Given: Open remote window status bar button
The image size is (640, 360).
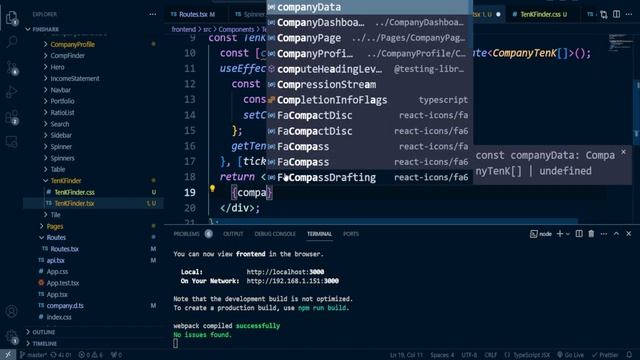Looking at the screenshot, I should point(8,355).
